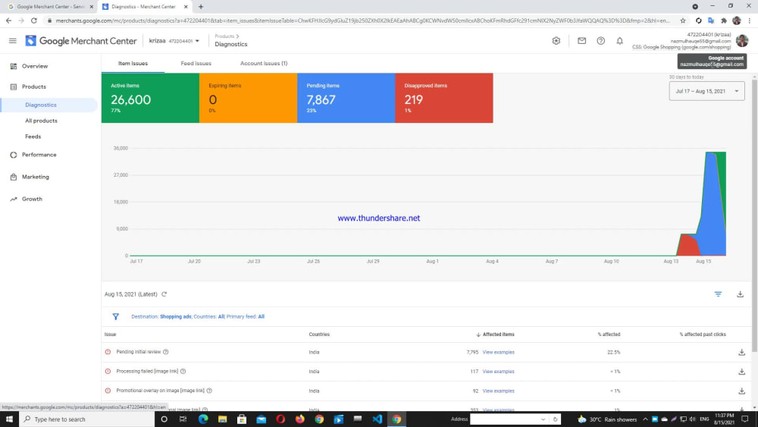Show help for Pending initial review issue
Image resolution: width=758 pixels, height=427 pixels.
[166, 352]
